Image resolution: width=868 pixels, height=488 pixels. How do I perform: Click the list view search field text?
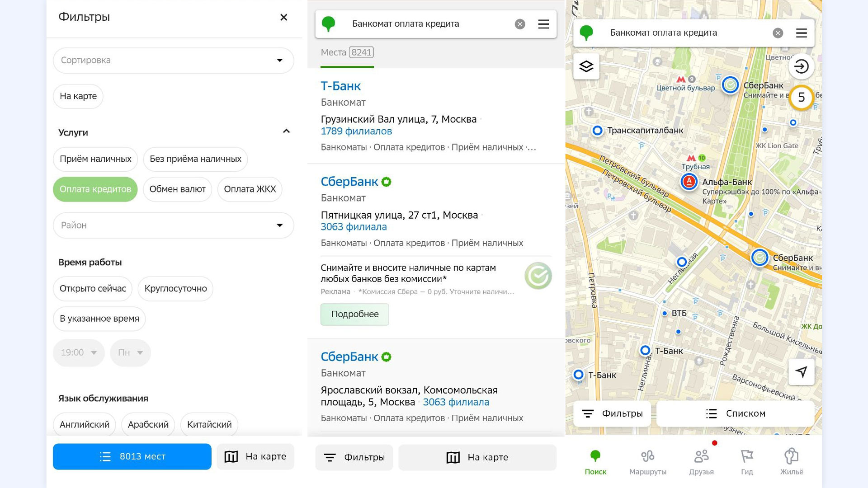(x=406, y=24)
